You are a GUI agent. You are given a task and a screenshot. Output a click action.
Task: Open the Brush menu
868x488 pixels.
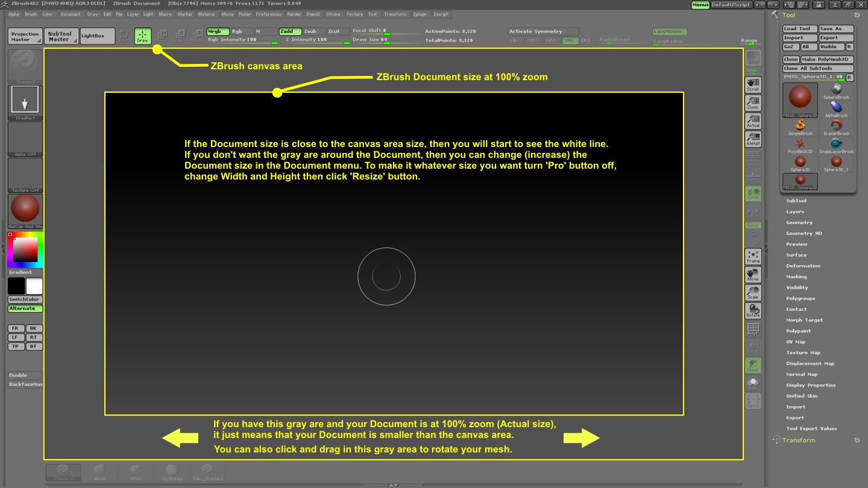coord(31,14)
